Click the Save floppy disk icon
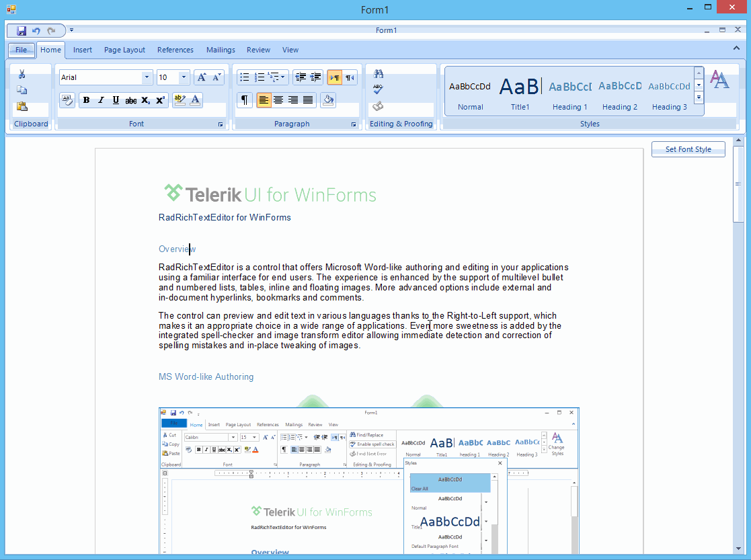751x560 pixels. (x=21, y=31)
